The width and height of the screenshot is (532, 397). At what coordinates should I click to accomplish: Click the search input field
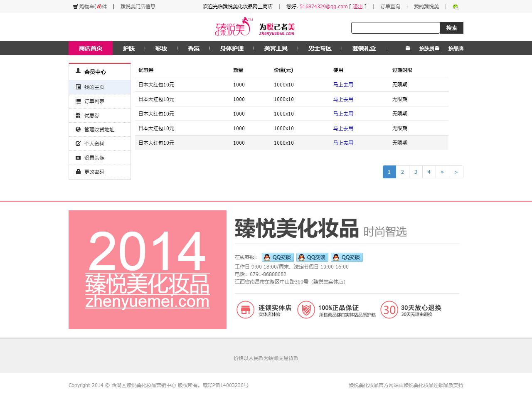coord(395,28)
